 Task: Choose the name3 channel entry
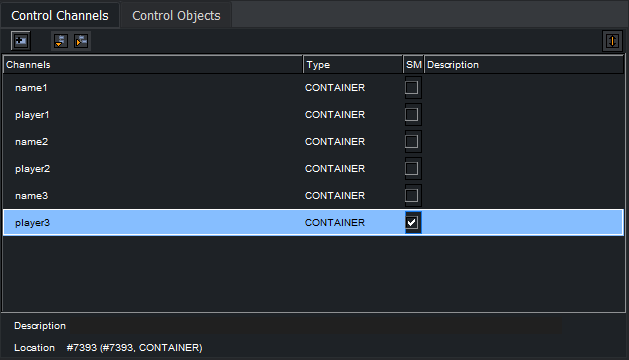(313, 195)
